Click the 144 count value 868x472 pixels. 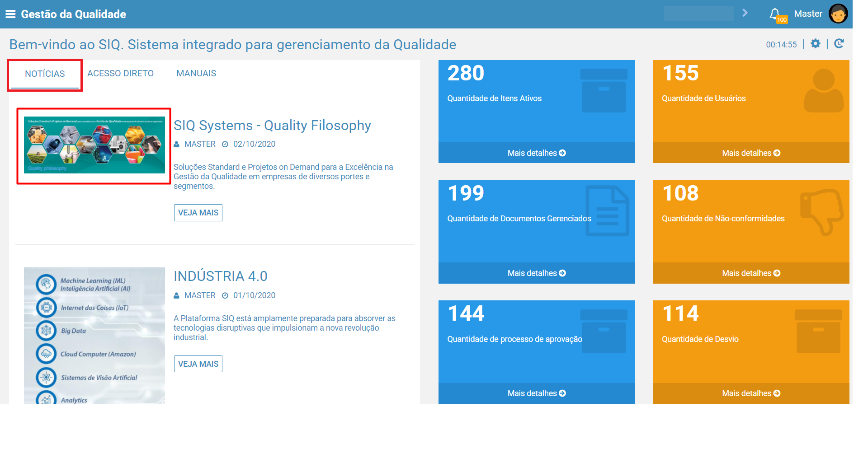point(466,313)
